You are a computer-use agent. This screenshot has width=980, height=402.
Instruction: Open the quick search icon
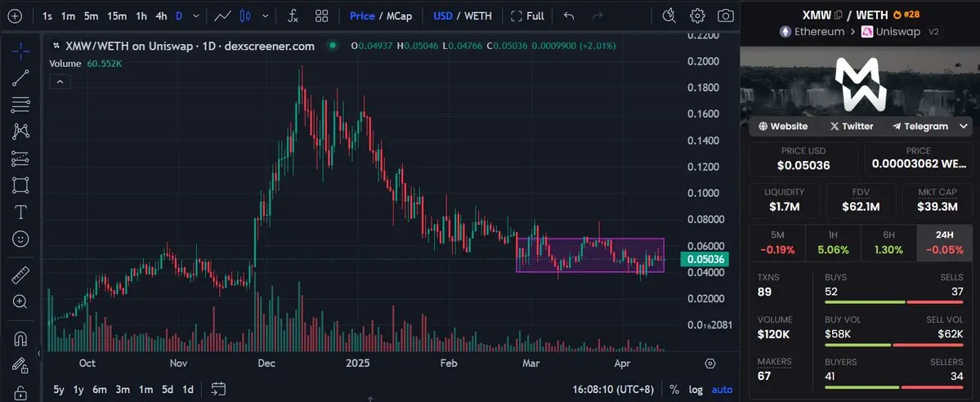coord(669,16)
